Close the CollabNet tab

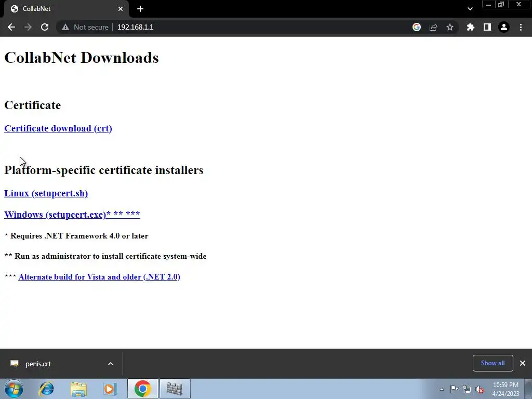click(121, 9)
